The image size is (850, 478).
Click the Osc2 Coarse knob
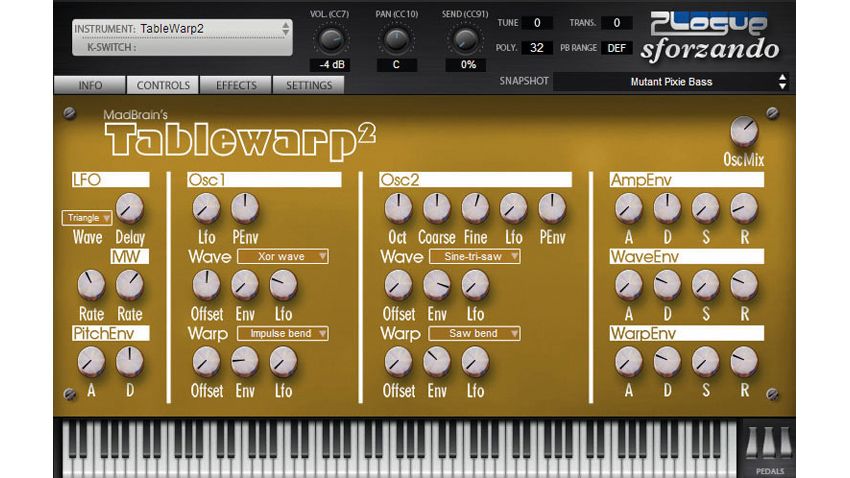[437, 208]
